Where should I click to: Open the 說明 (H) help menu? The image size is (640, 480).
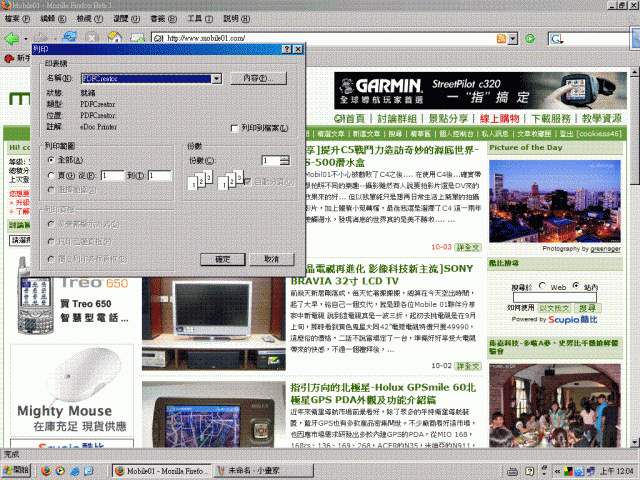coord(237,19)
